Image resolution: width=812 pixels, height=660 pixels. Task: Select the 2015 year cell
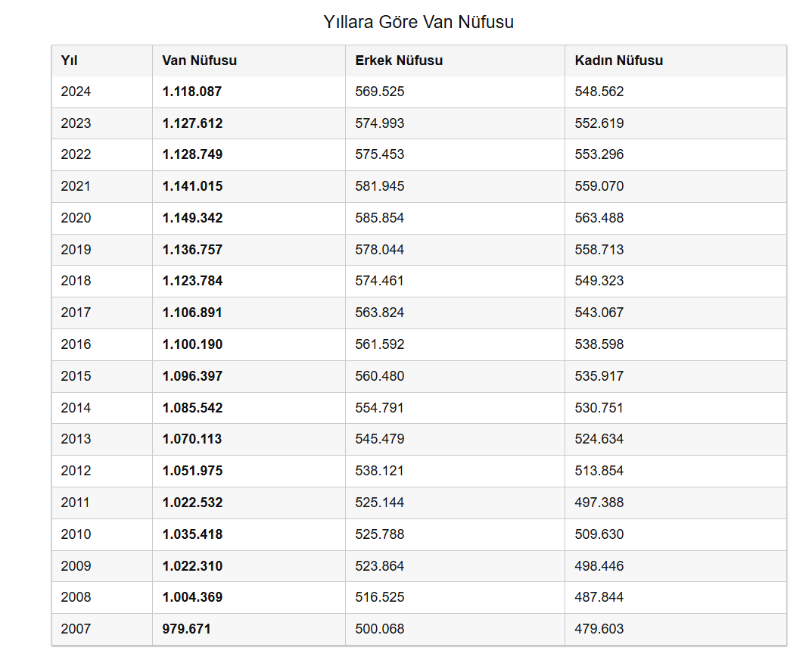click(x=76, y=376)
